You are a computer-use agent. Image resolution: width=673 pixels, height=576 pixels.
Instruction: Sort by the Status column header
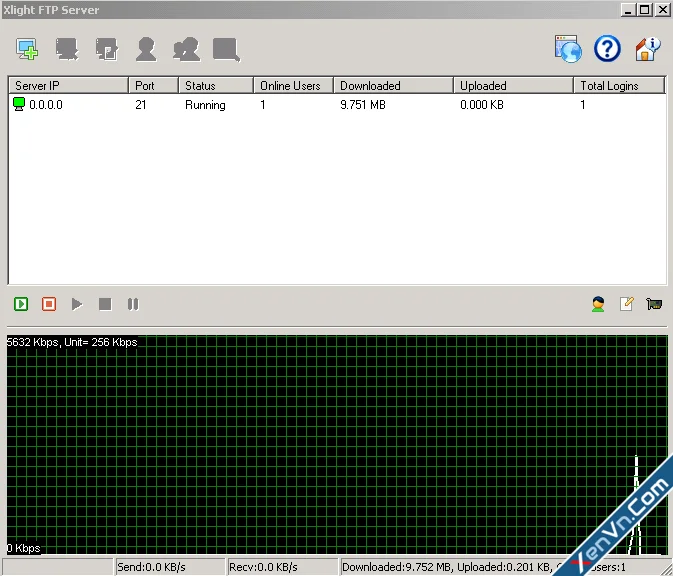pyautogui.click(x=216, y=85)
